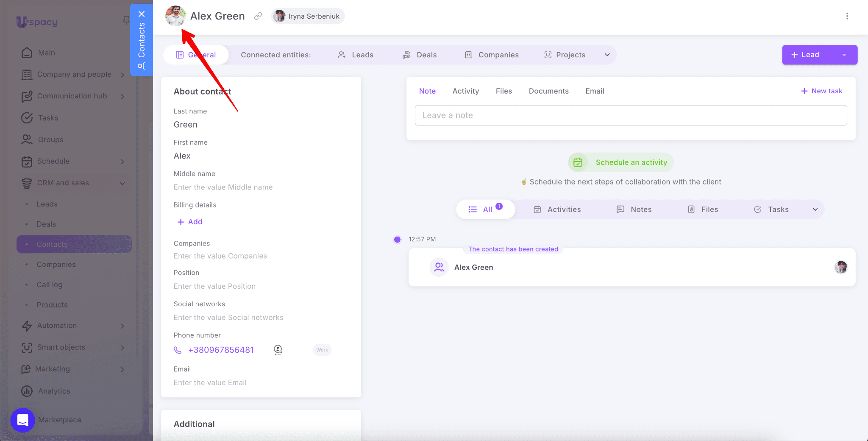868x441 pixels.
Task: Click the Work label on the phone number
Action: point(322,350)
